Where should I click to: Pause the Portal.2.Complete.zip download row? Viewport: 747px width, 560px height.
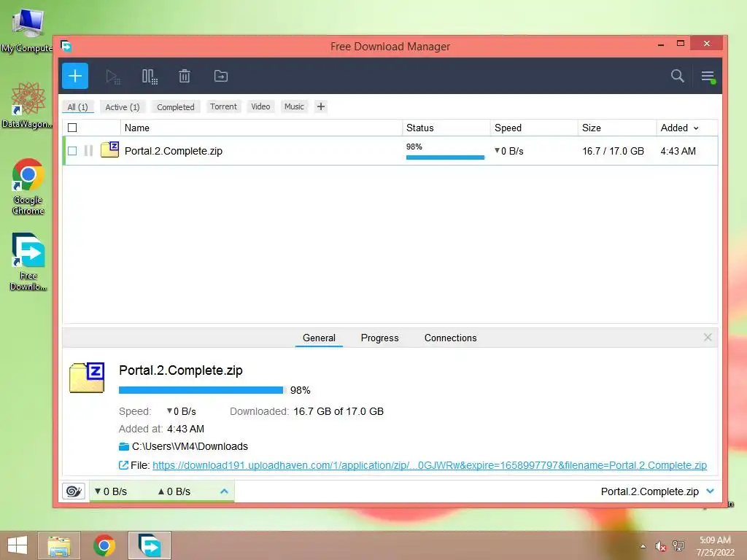(88, 151)
